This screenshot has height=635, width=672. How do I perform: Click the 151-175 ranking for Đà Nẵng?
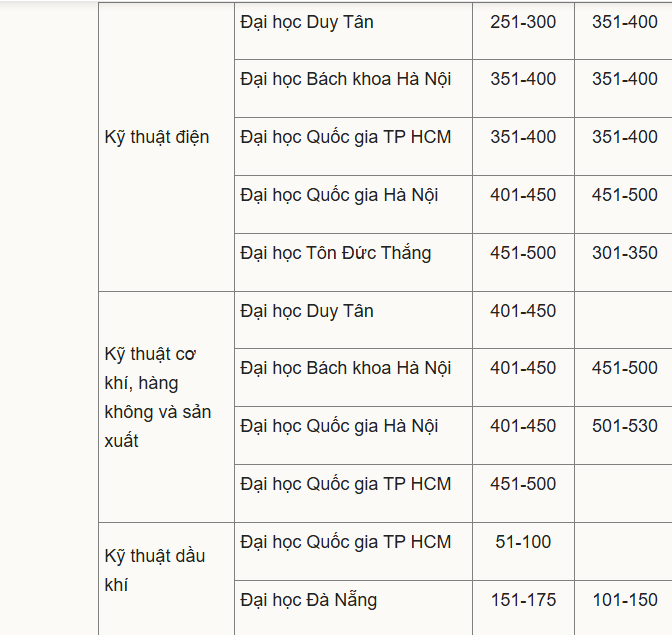tap(523, 600)
